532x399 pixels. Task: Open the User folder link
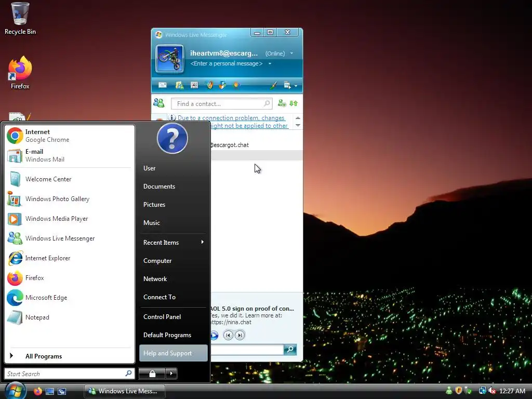click(x=173, y=168)
